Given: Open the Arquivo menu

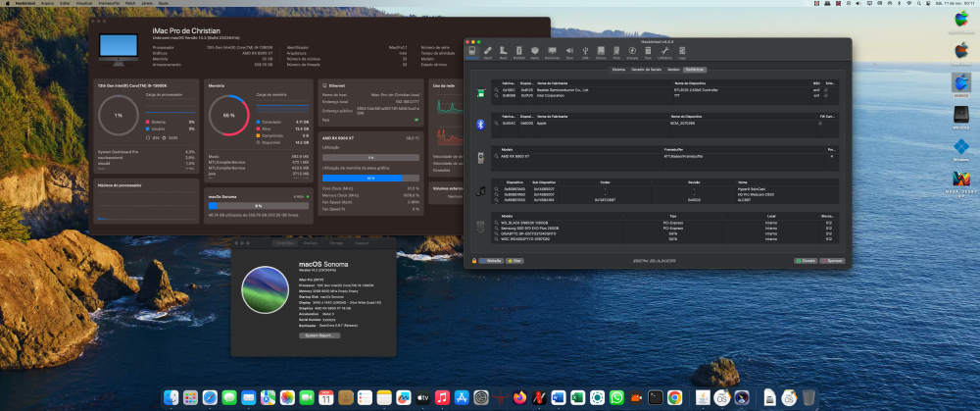Looking at the screenshot, I should (47, 3).
